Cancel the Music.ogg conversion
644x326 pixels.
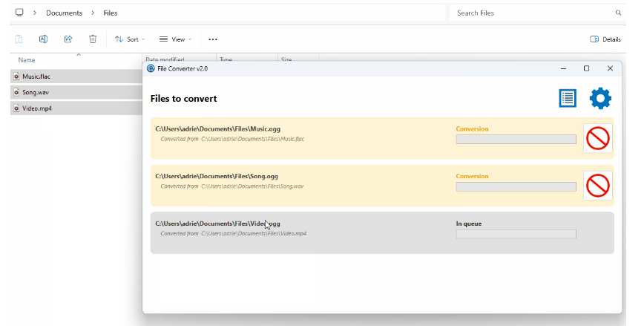point(597,138)
